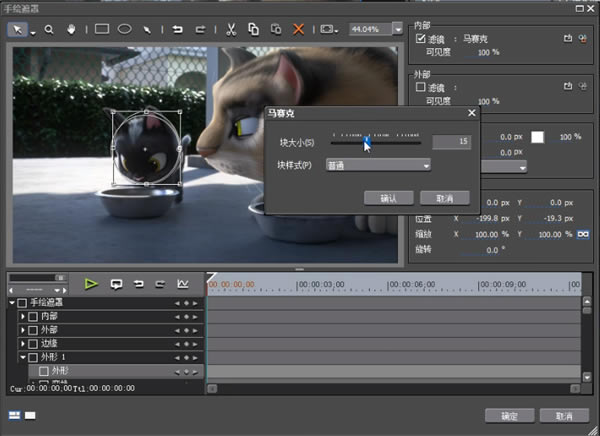This screenshot has width=600, height=436.
Task: Choose the ellipse mask shape tool
Action: point(124,29)
